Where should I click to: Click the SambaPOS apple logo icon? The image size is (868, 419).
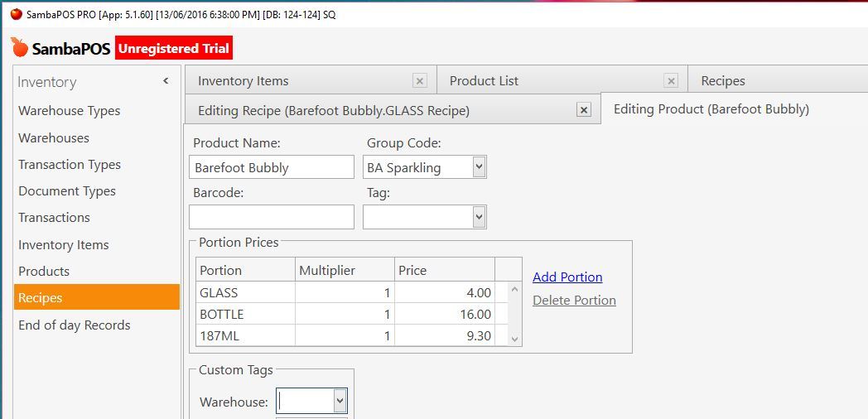tap(19, 47)
